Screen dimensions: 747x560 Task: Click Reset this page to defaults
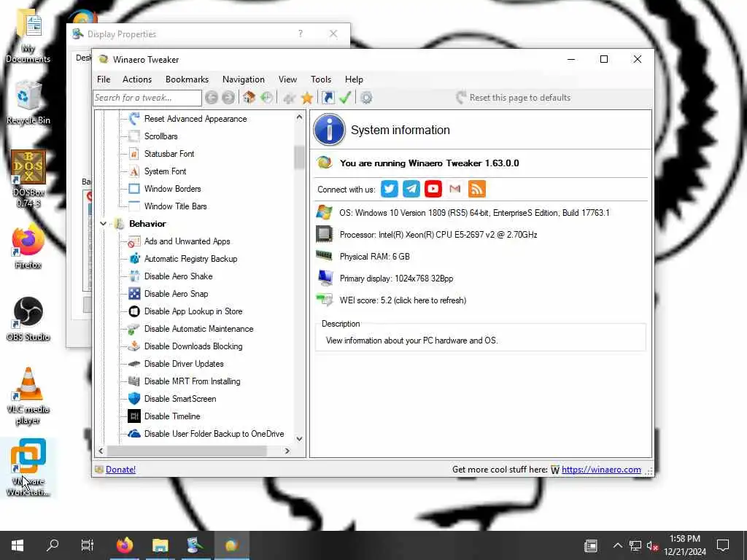[513, 98]
